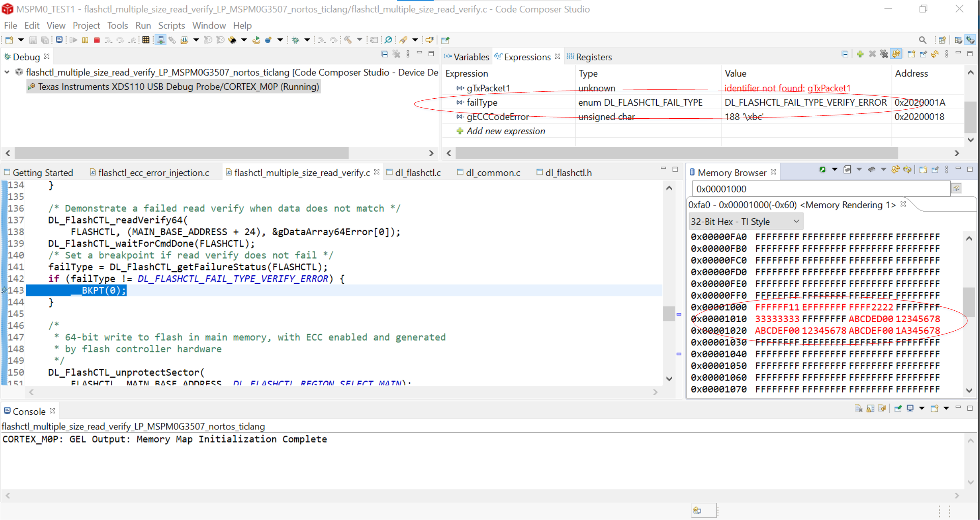Toggle Continuous Refresh in Expressions toolbar
This screenshot has height=520, width=980.
[896, 54]
